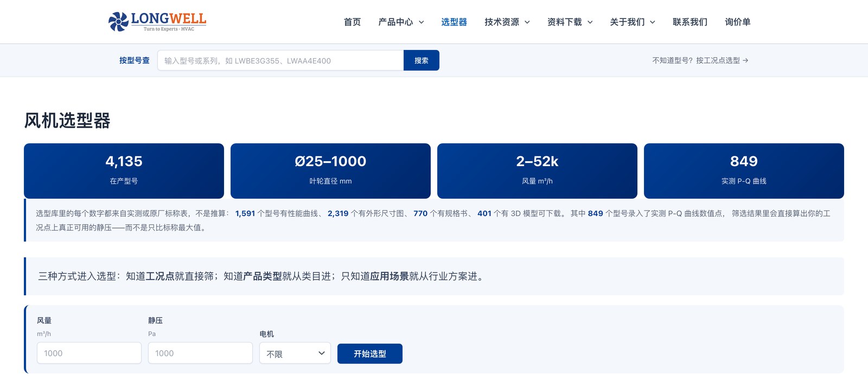
Task: Click the 2,319 dimension drawing count
Action: click(338, 213)
